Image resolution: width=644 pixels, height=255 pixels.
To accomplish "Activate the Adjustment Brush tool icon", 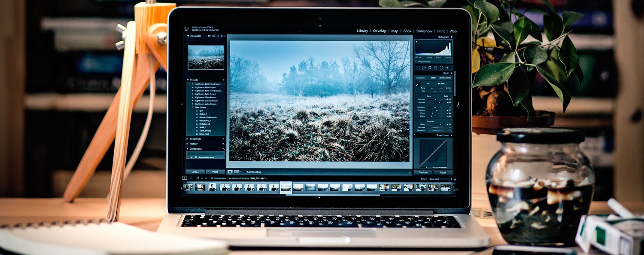I will (447, 68).
